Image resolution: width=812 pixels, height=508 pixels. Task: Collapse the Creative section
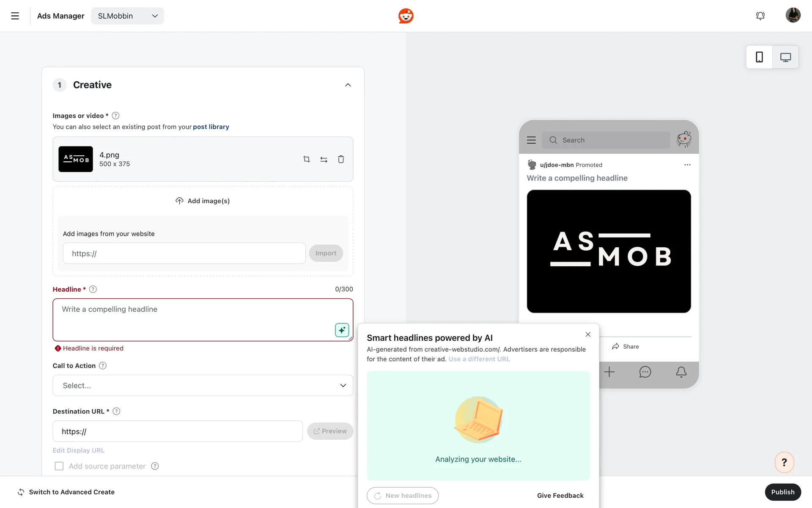[x=348, y=85]
